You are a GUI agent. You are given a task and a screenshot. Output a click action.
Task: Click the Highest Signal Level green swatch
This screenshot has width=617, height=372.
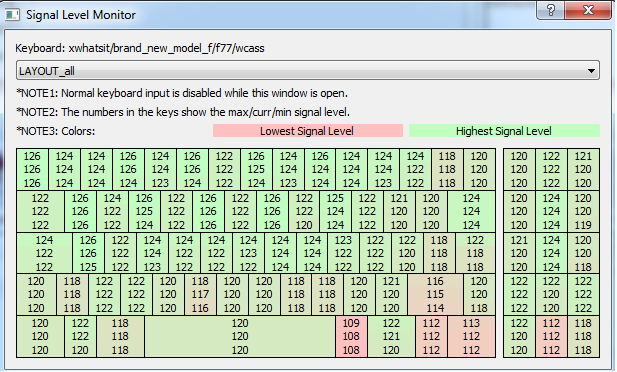pos(504,131)
